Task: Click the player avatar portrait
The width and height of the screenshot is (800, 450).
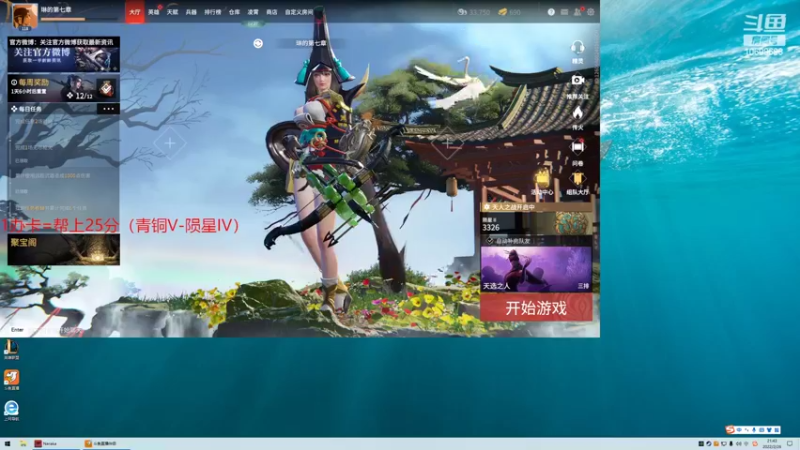Action: point(24,16)
